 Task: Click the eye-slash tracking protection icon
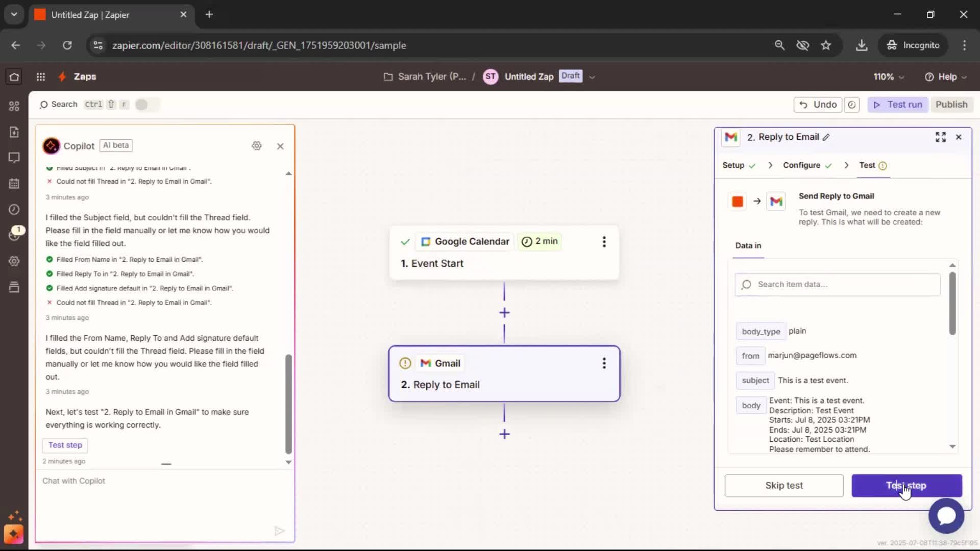(x=803, y=45)
